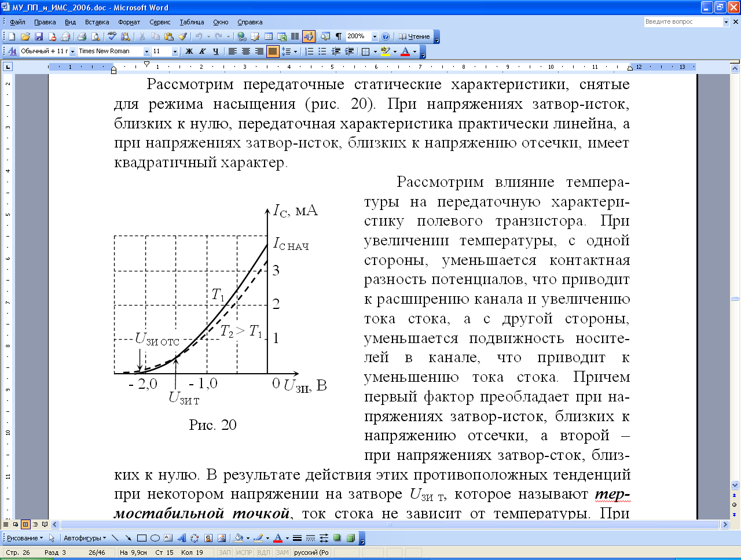Apply red font color on Formatting toolbar
The width and height of the screenshot is (741, 560).
pos(406,51)
